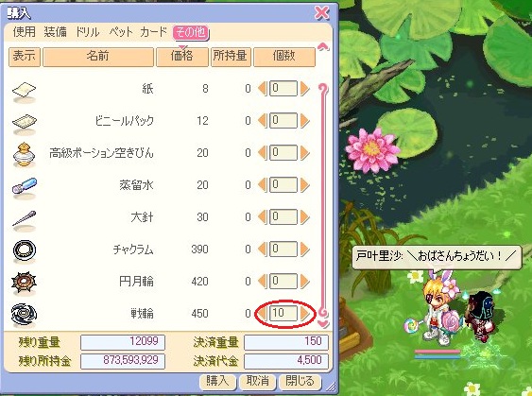The height and width of the screenshot is (396, 532).
Task: Sort list by 価格 column header
Action: pyautogui.click(x=182, y=57)
